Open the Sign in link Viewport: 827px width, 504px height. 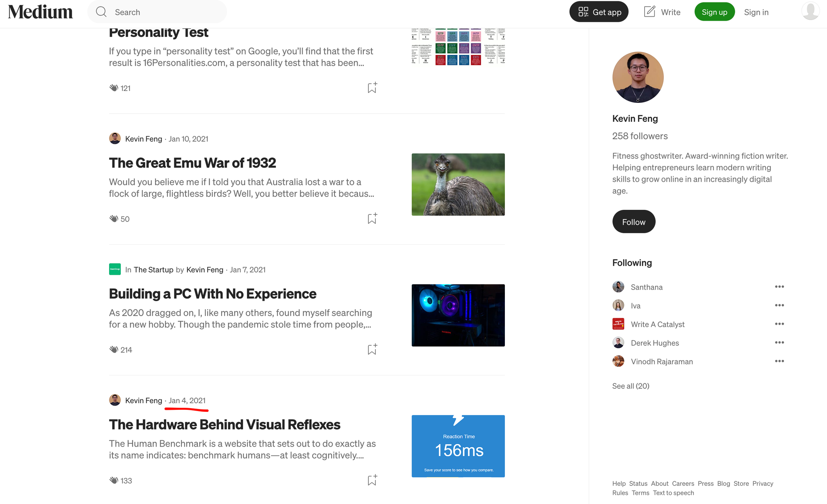point(756,12)
